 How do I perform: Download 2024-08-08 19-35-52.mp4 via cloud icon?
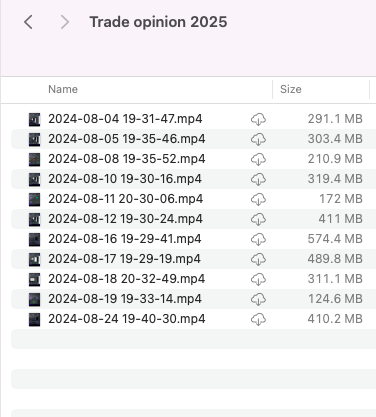coord(258,159)
